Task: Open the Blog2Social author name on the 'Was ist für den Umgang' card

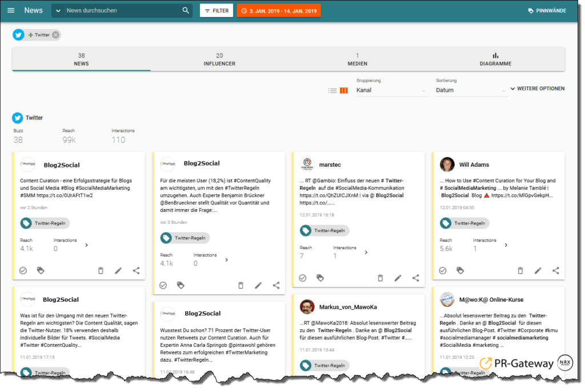Action: pyautogui.click(x=61, y=299)
